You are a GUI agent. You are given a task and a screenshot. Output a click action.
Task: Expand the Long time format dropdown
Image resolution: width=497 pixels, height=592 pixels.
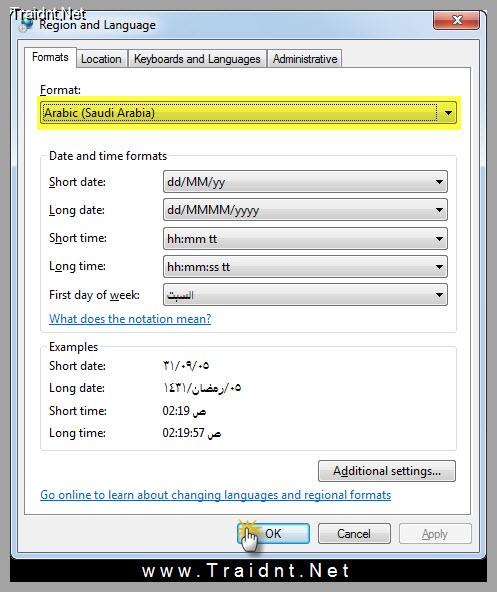pos(439,267)
